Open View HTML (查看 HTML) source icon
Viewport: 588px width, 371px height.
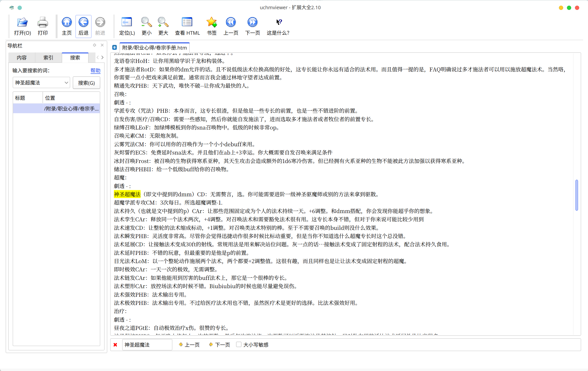click(x=187, y=22)
